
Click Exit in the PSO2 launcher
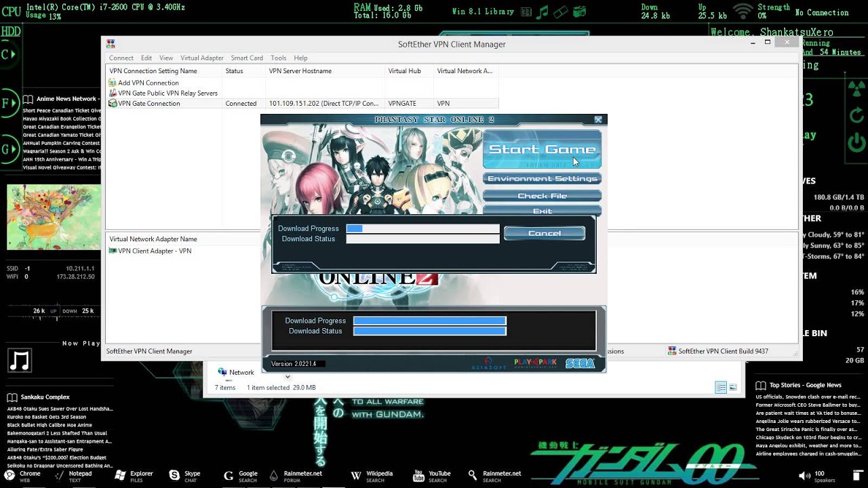click(x=542, y=211)
